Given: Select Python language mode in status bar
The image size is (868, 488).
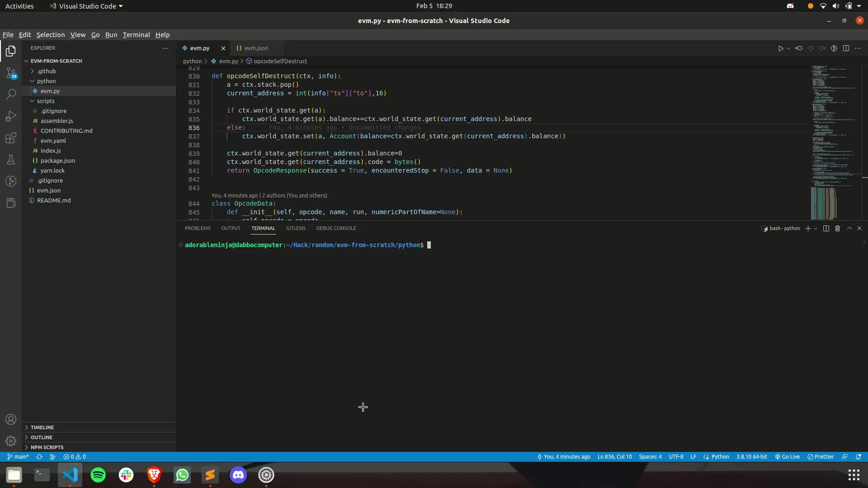Looking at the screenshot, I should (719, 457).
